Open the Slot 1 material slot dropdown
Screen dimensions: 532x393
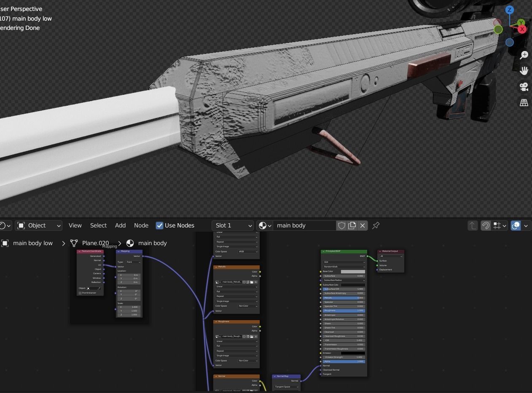233,225
